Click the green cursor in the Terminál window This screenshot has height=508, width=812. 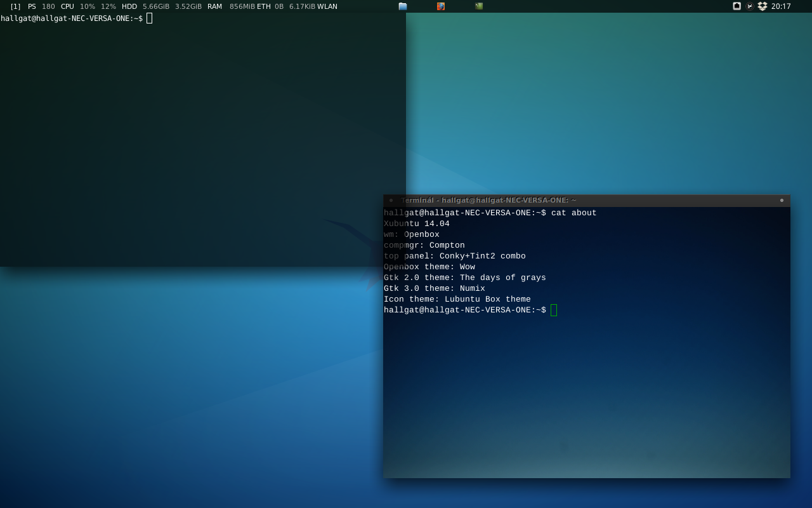pyautogui.click(x=554, y=310)
